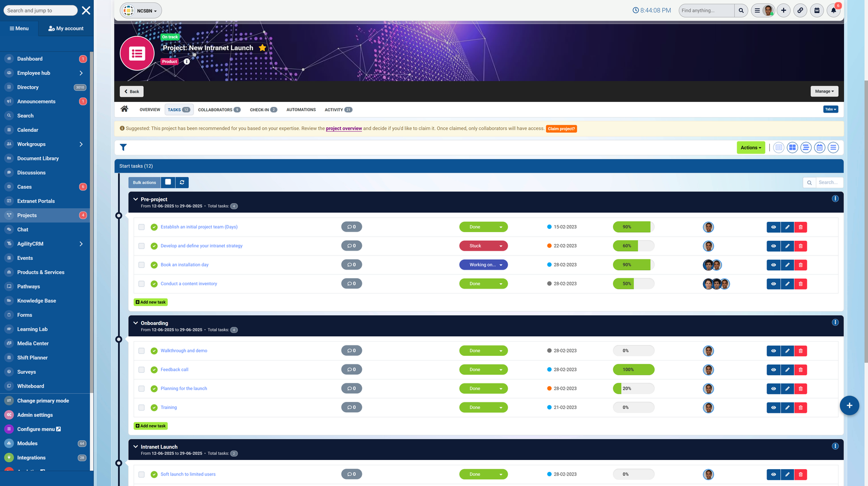Refresh the task list
868x486 pixels.
[182, 183]
